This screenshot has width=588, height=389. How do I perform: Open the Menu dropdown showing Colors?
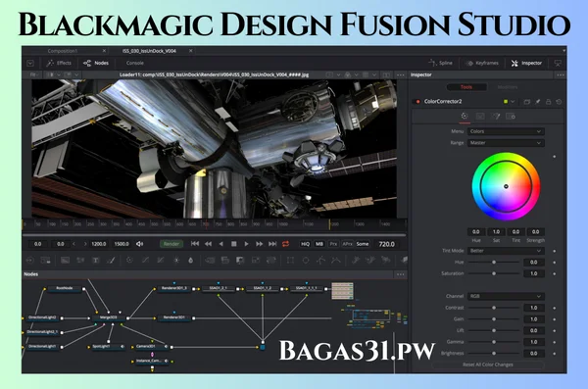506,131
